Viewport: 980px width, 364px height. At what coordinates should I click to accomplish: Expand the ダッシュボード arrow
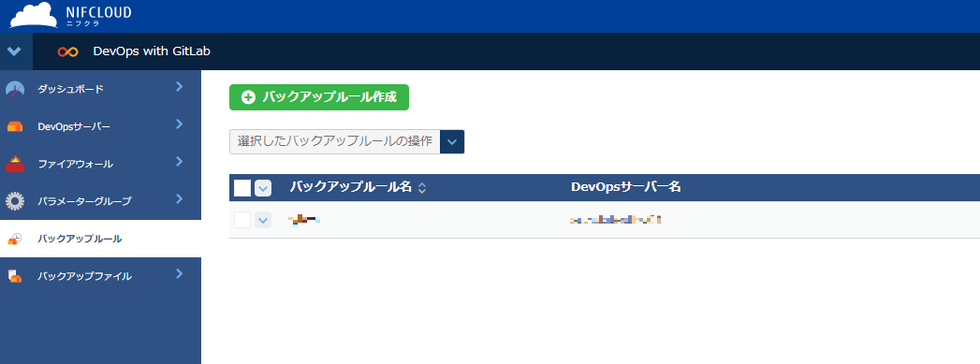(180, 87)
